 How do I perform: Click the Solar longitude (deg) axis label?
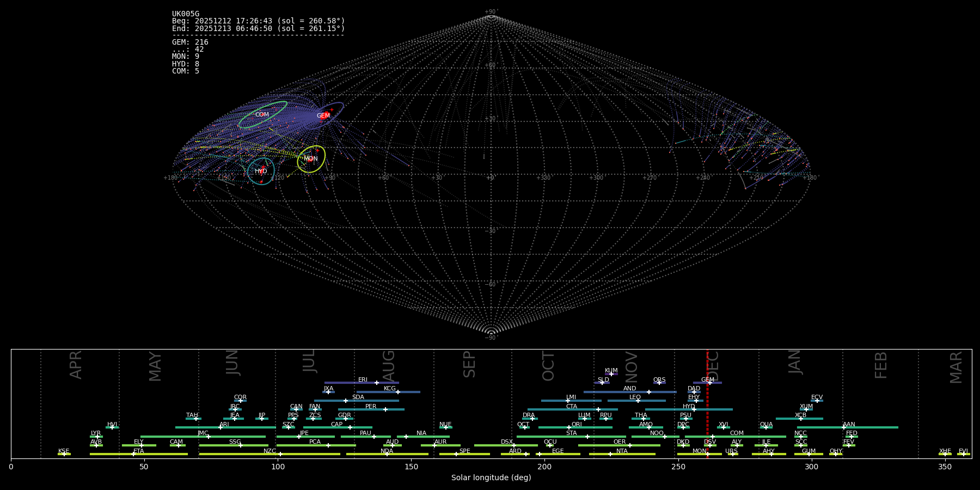[x=491, y=478]
